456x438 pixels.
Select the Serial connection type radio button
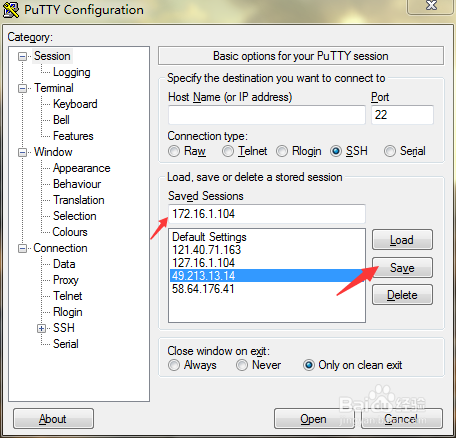390,151
